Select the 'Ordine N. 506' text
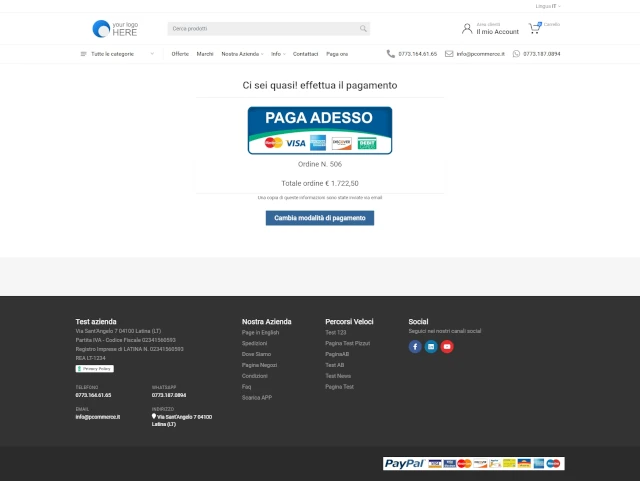This screenshot has width=640, height=481. (320, 164)
